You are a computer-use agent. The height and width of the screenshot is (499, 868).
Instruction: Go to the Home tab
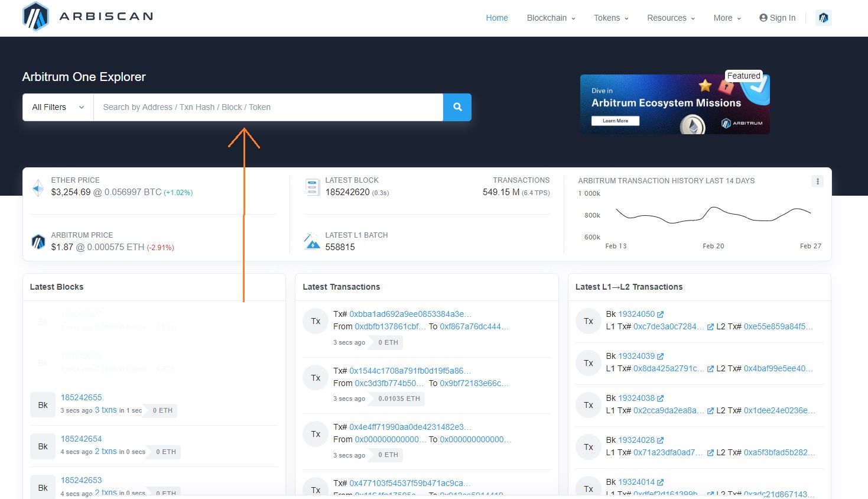click(496, 18)
